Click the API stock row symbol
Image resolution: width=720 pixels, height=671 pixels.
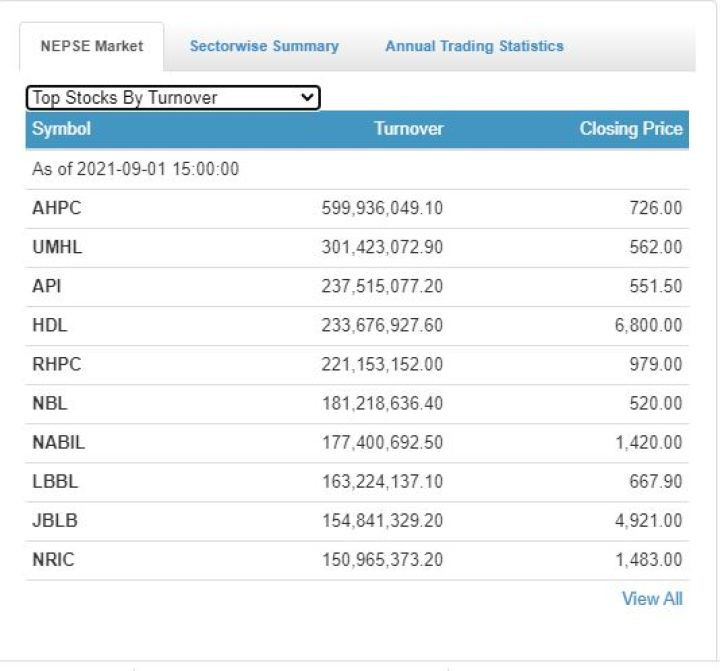47,286
